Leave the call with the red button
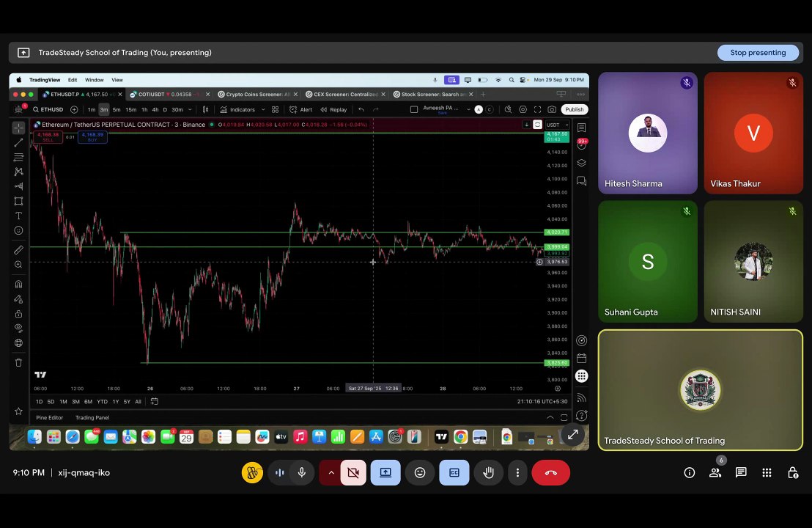The height and width of the screenshot is (528, 812). (x=551, y=472)
